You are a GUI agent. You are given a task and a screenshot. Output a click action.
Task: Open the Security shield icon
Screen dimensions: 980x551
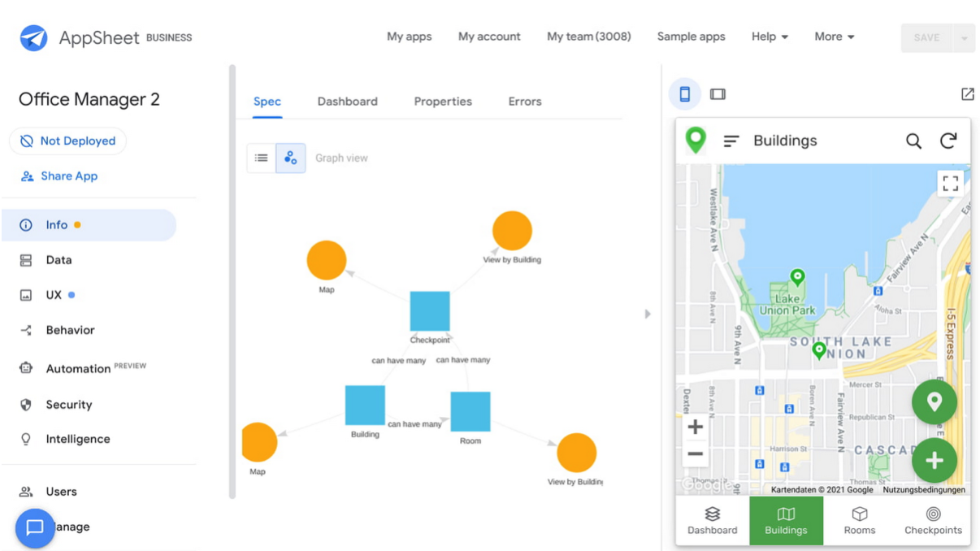(x=26, y=404)
